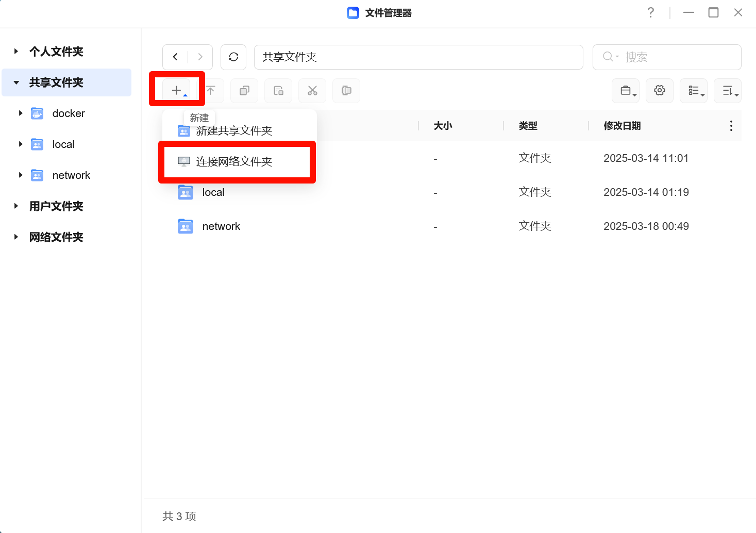The height and width of the screenshot is (533, 756).
Task: Select 个人文件夹 in the sidebar
Action: [56, 52]
